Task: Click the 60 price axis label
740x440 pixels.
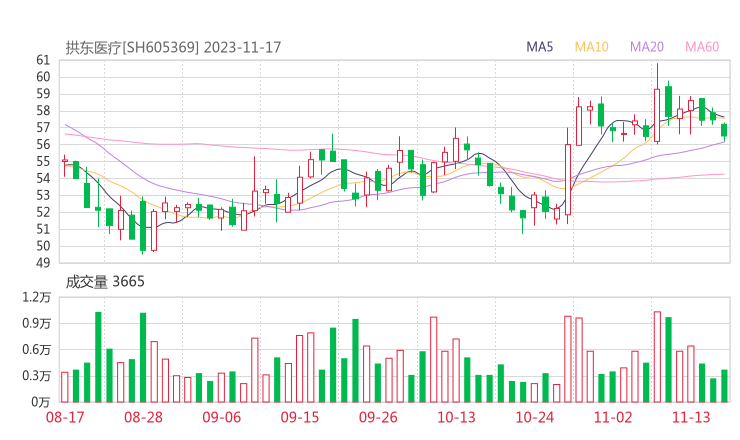Action: click(43, 77)
